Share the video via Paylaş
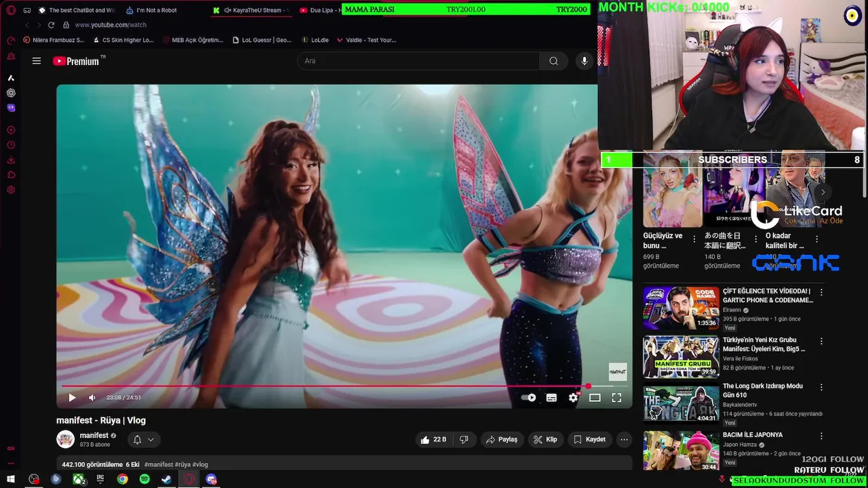Viewport: 868px width, 488px height. point(501,439)
